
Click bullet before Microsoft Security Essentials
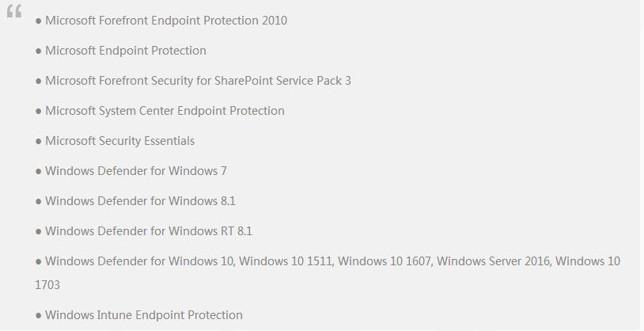pos(39,142)
